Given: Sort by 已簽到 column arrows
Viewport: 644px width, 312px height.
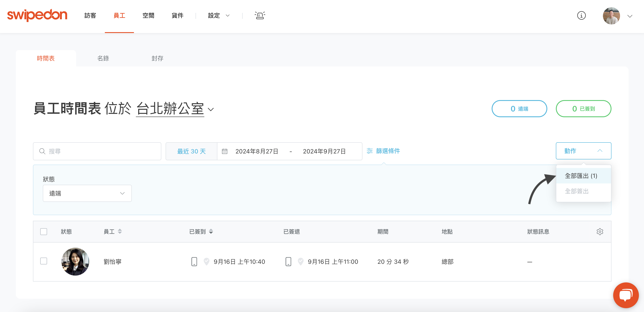Looking at the screenshot, I should [211, 232].
